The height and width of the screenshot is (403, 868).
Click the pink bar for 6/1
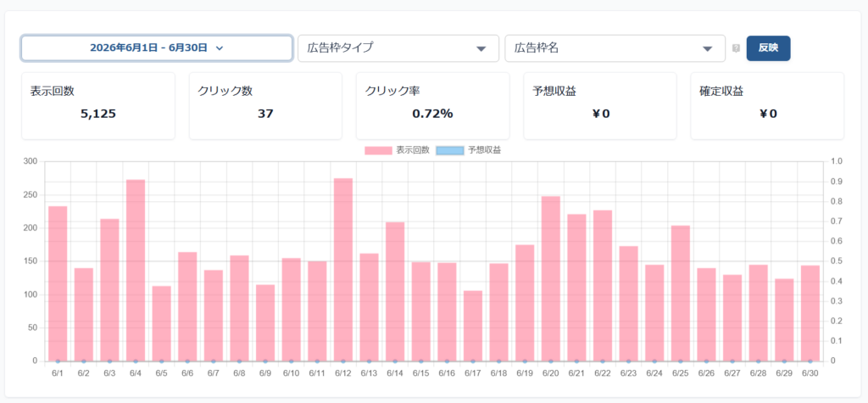tap(58, 284)
